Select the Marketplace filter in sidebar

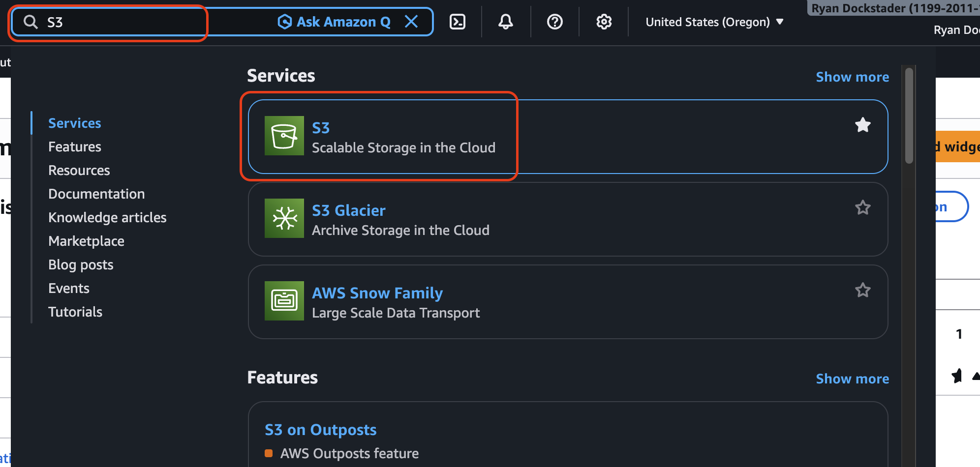click(x=86, y=241)
